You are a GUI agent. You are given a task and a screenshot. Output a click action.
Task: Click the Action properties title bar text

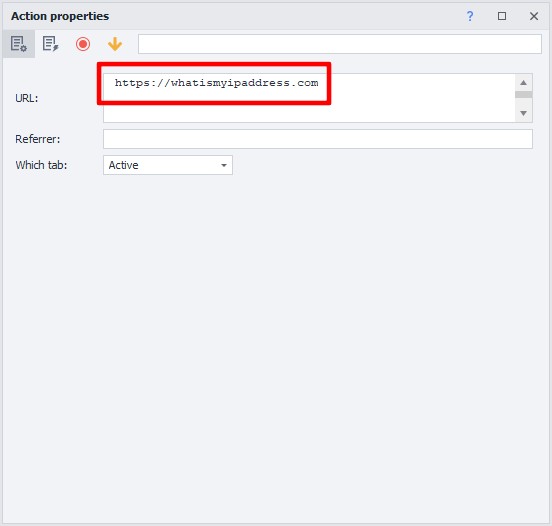coord(60,16)
